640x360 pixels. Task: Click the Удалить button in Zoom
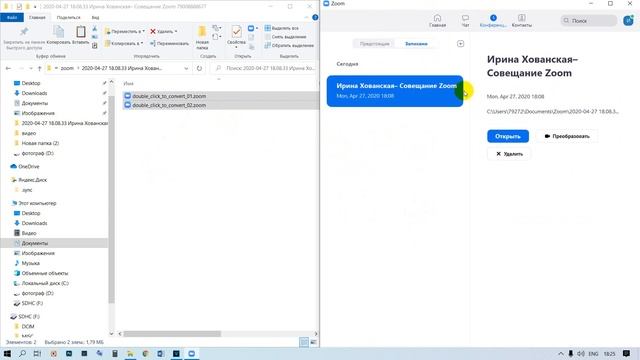click(509, 154)
